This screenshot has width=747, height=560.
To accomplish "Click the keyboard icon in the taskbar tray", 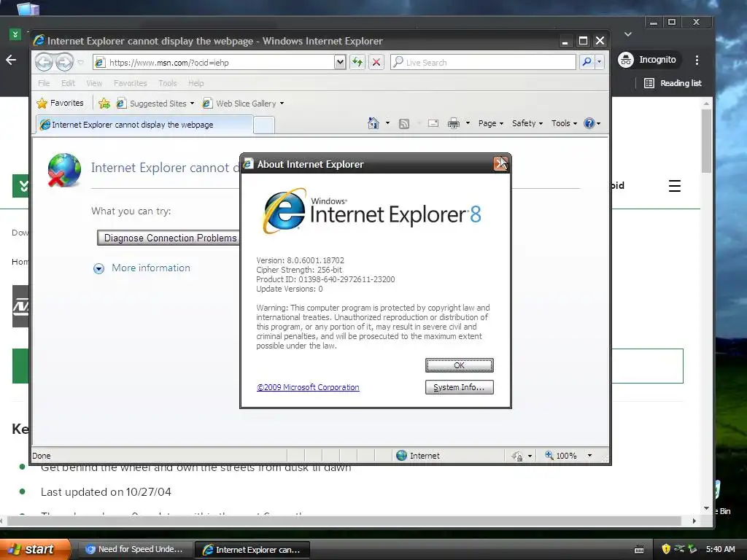I will [639, 550].
